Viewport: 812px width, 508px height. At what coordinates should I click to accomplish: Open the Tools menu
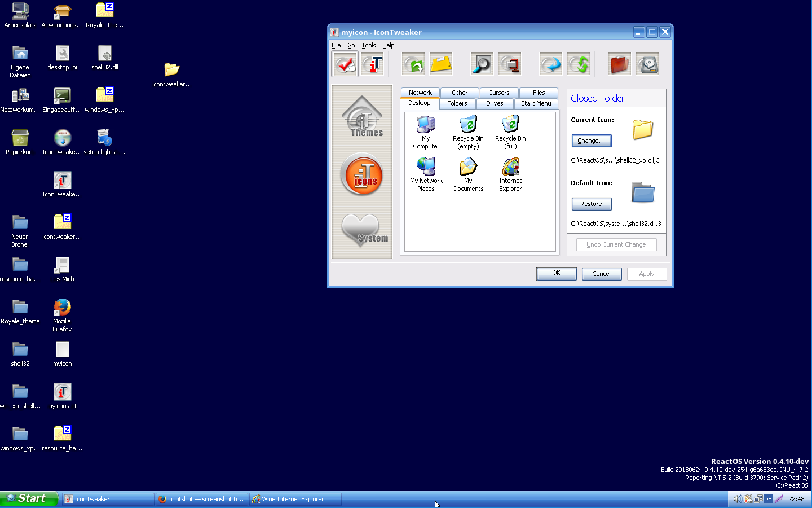tap(369, 45)
